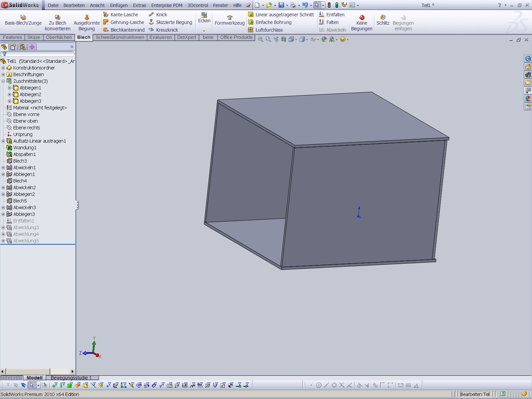Click the Save icon in top toolbar

tap(281, 5)
